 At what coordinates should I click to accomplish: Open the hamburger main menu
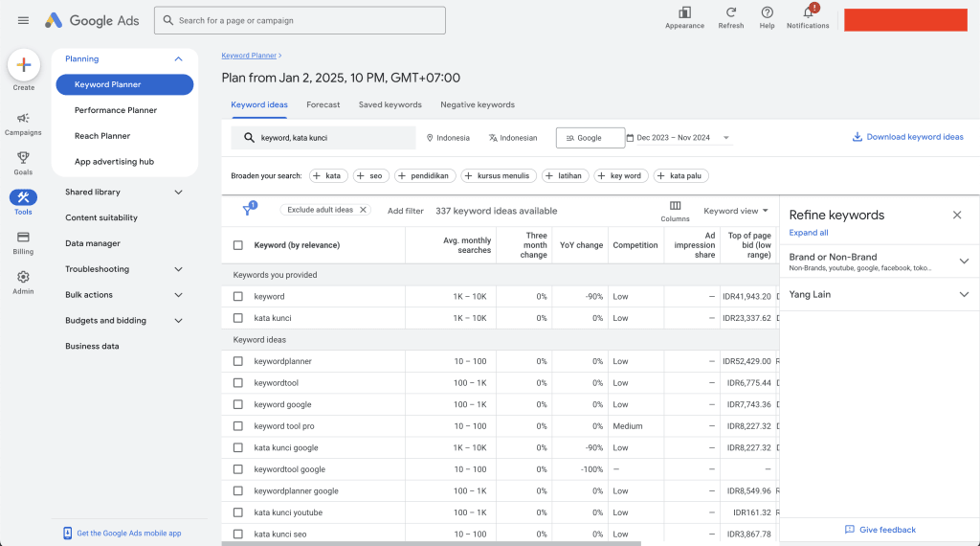(x=23, y=21)
